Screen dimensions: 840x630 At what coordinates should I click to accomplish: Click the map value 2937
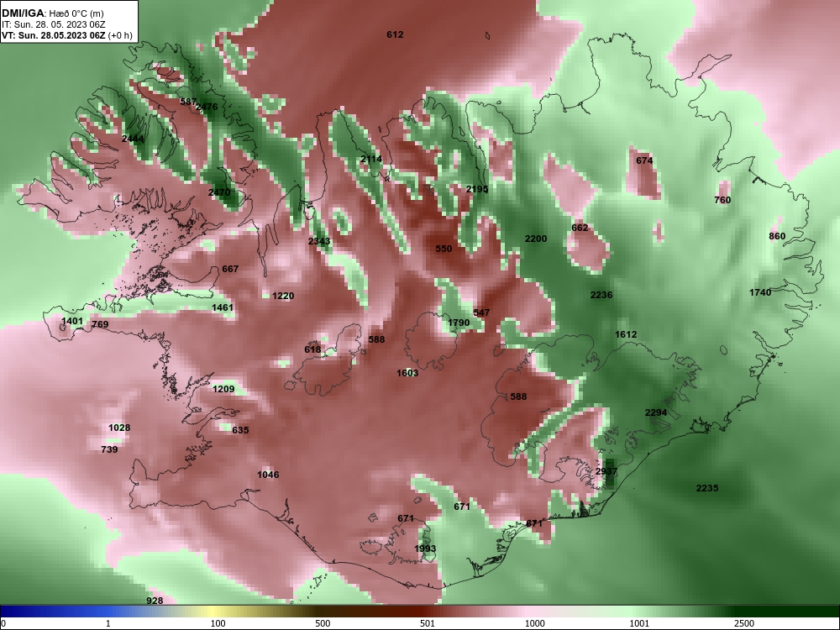tap(606, 472)
